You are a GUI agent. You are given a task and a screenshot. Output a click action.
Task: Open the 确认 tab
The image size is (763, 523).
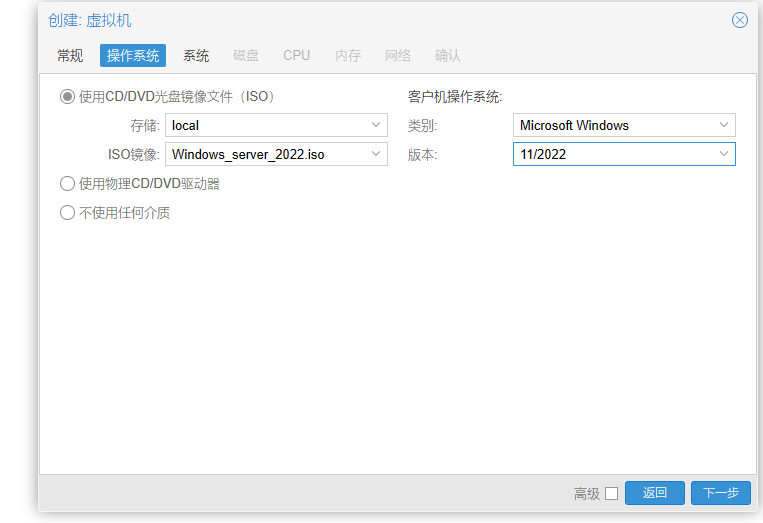pos(447,55)
